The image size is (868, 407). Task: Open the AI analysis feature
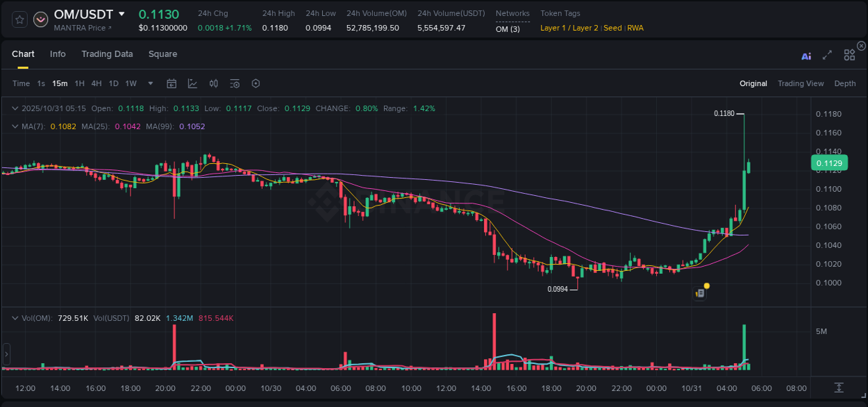click(806, 56)
